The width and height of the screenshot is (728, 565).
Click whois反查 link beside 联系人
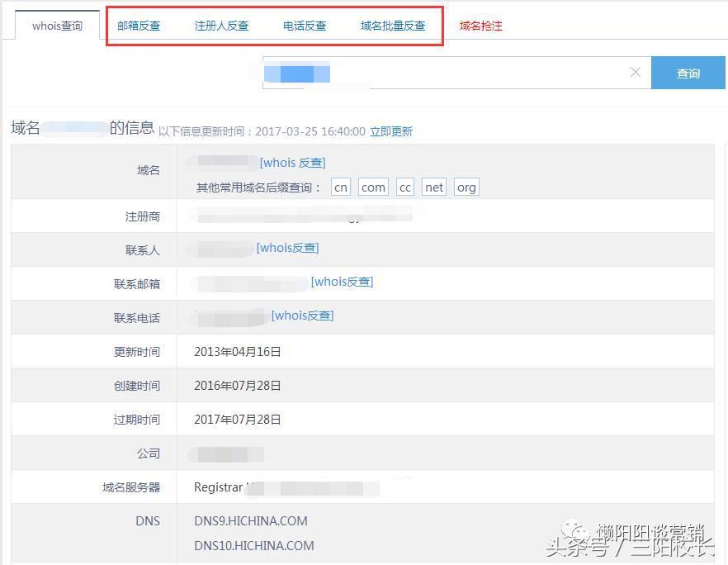(x=287, y=248)
